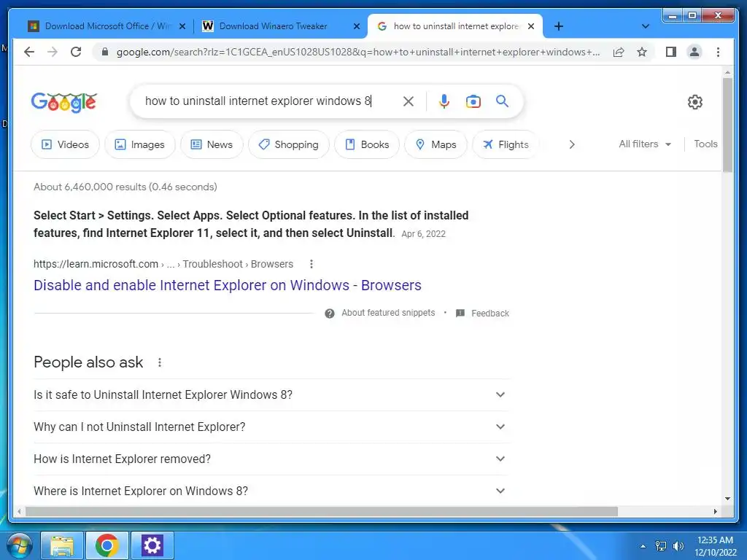Open Disable and enable Internet Explorer result
The width and height of the screenshot is (747, 560).
point(228,285)
